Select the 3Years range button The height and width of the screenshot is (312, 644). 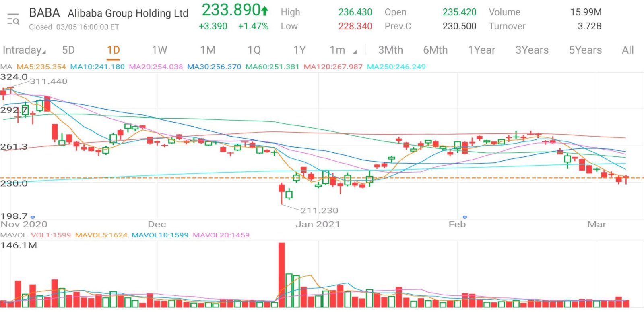point(532,50)
